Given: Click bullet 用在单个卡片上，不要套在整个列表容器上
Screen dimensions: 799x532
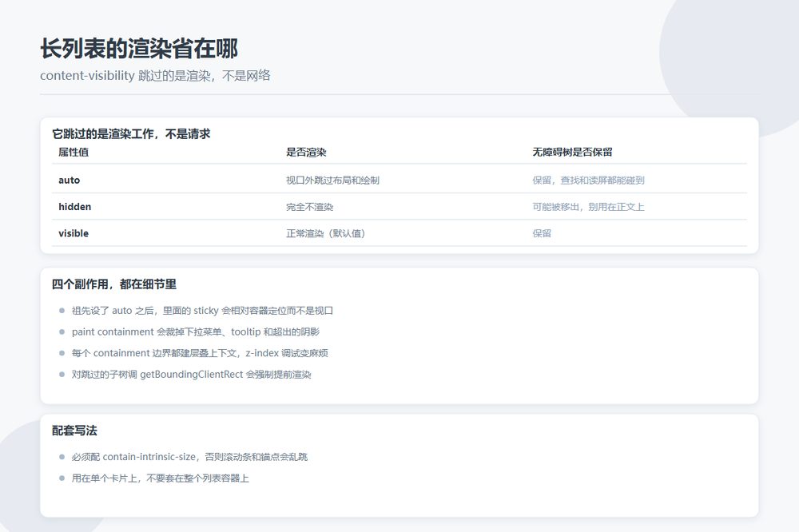Looking at the screenshot, I should coord(160,478).
